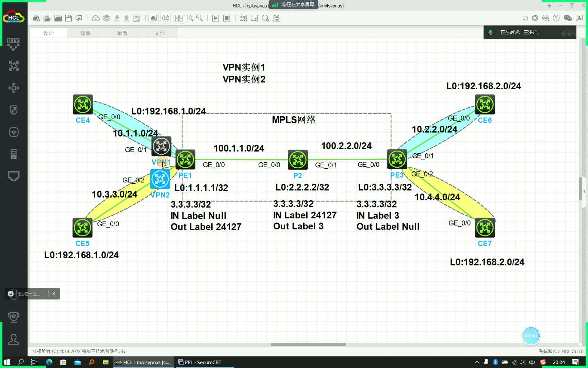Select the CE4 router
Image resolution: width=588 pixels, height=368 pixels.
click(83, 104)
